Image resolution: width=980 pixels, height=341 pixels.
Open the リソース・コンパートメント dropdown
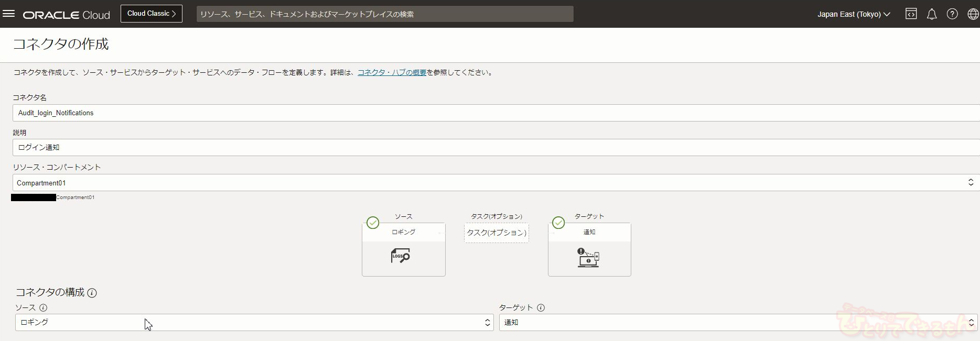pyautogui.click(x=493, y=183)
